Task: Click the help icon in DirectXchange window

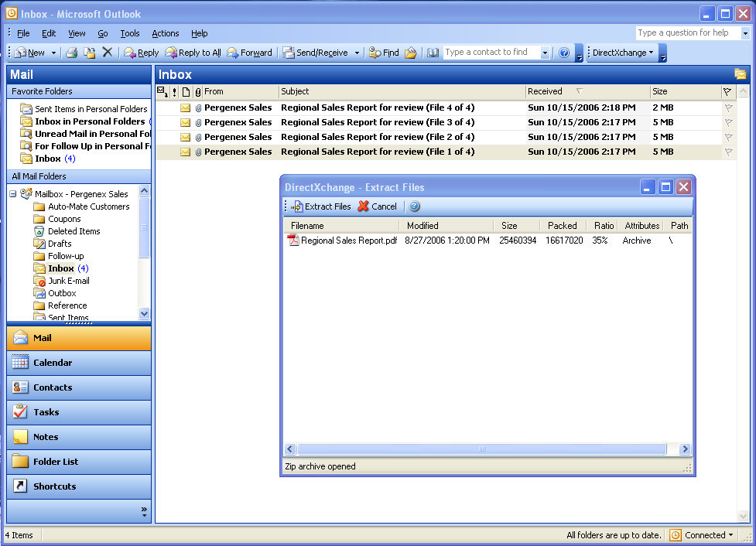Action: (414, 206)
